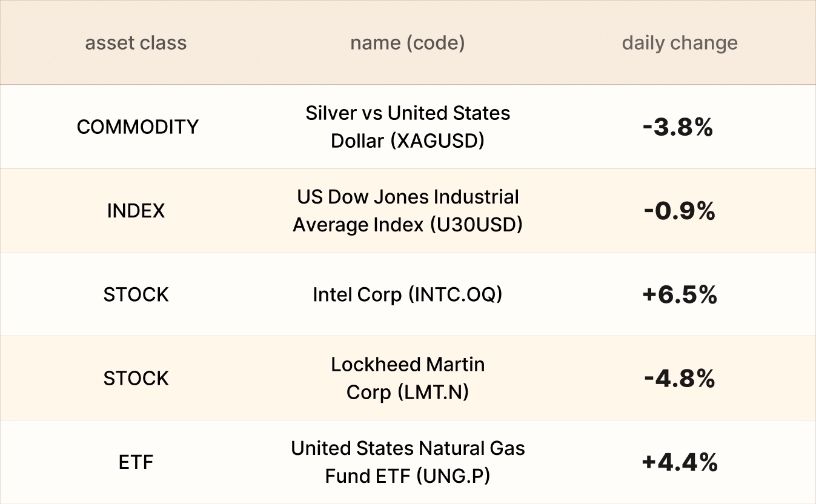Viewport: 816px width, 504px height.
Task: Open Silver vs United States Dollar (XAGUSD)
Action: point(408,127)
